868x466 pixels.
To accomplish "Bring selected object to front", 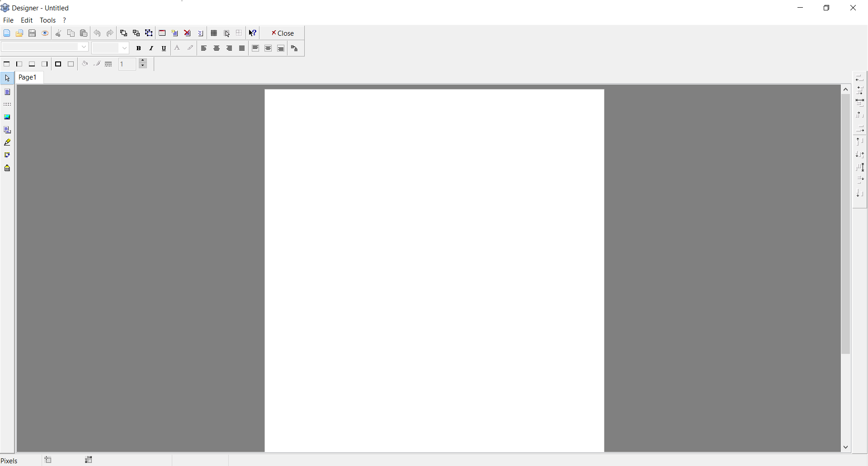I will coord(123,33).
